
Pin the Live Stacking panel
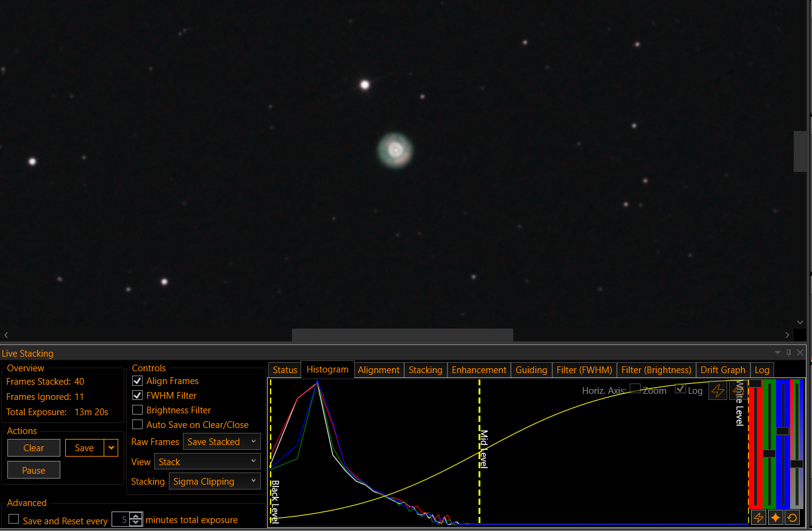pyautogui.click(x=789, y=353)
